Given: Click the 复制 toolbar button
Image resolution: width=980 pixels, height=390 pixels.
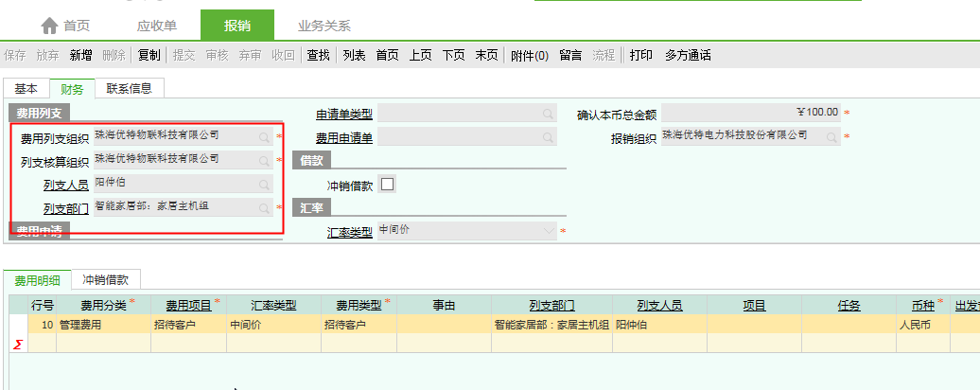Looking at the screenshot, I should click(x=149, y=55).
